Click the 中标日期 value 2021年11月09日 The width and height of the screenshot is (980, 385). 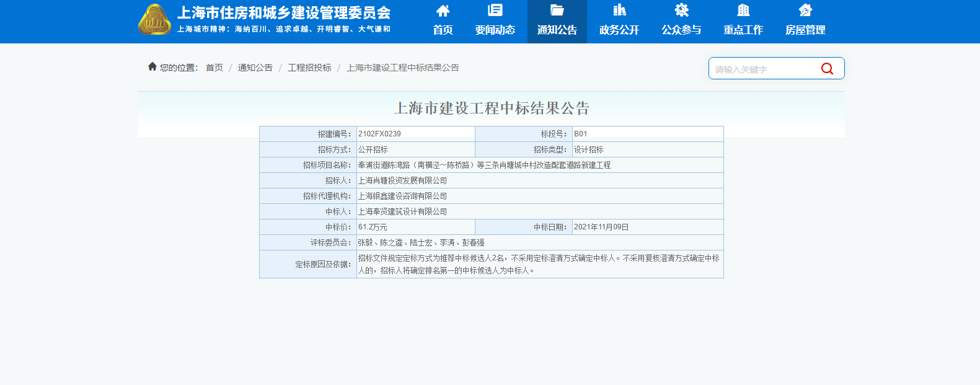[x=601, y=227]
